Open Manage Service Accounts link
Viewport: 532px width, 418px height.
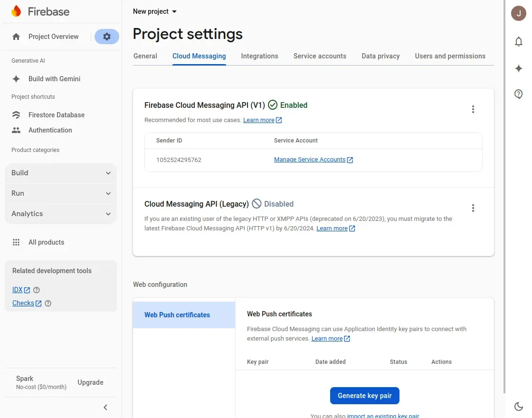point(310,160)
